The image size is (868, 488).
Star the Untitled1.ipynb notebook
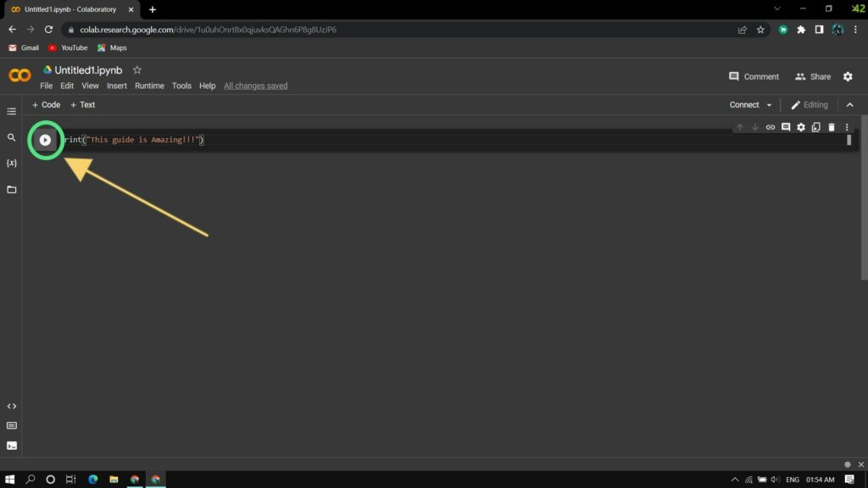click(x=137, y=70)
